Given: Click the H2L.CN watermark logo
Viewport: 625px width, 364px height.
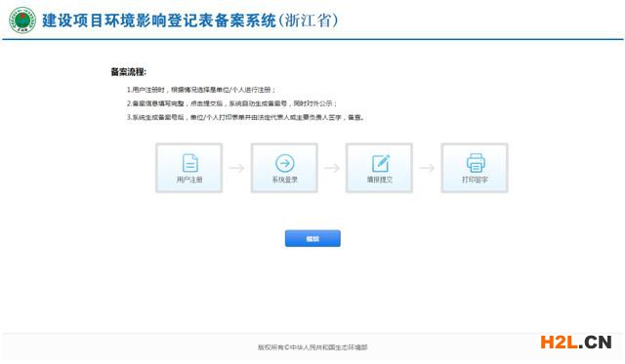Looking at the screenshot, I should [575, 343].
